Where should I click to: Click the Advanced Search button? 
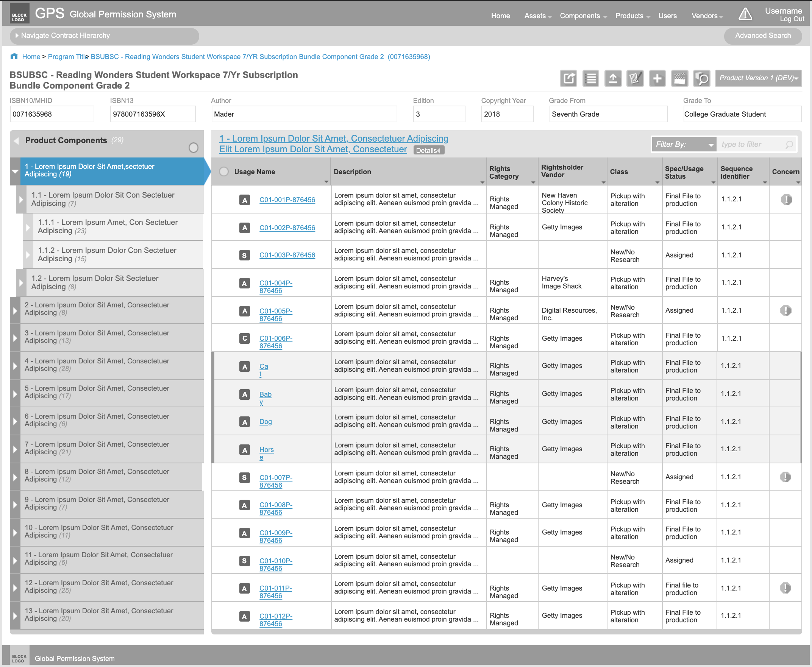pyautogui.click(x=763, y=36)
